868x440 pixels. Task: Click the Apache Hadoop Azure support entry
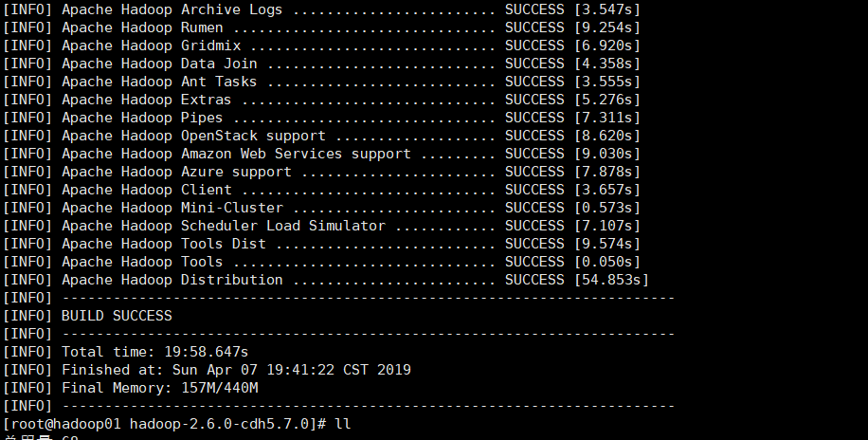pyautogui.click(x=321, y=172)
